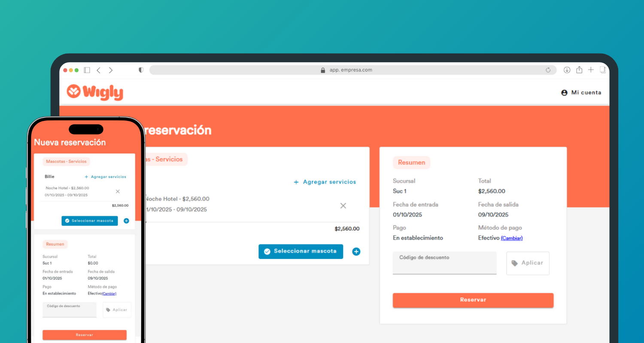Click the browser back arrow
This screenshot has width=644, height=343.
(x=98, y=70)
